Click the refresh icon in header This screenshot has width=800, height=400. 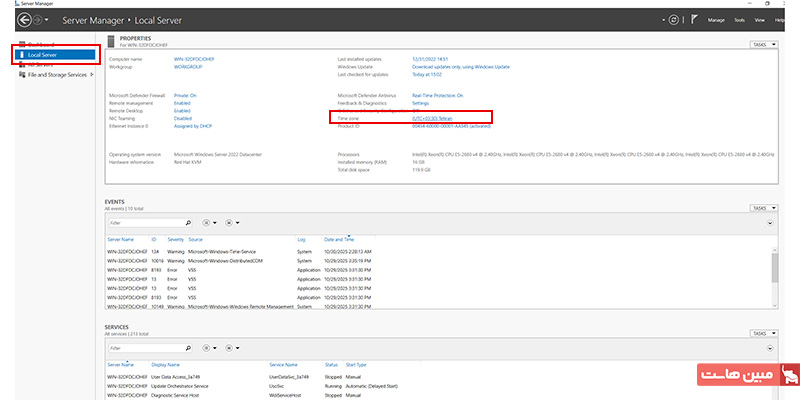tap(674, 19)
